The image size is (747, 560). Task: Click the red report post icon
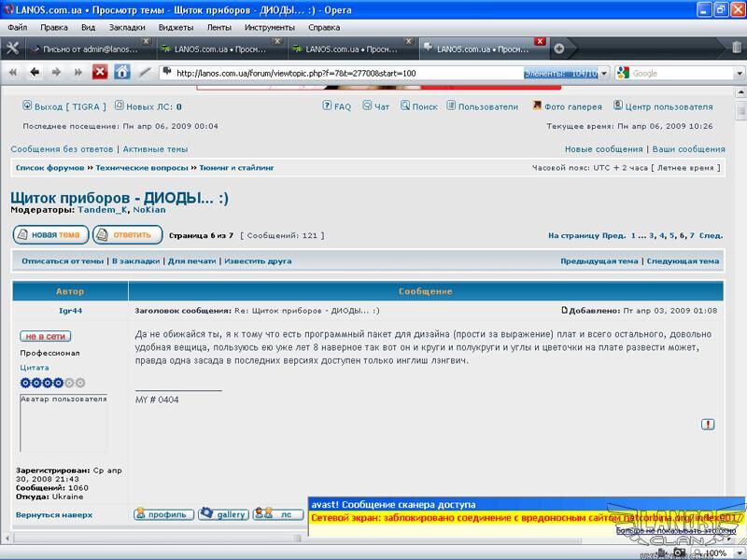(x=708, y=425)
